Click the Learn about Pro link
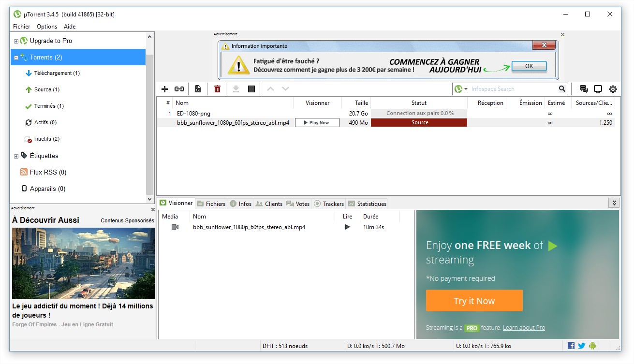Screen dimensions: 634x364 (x=524, y=328)
